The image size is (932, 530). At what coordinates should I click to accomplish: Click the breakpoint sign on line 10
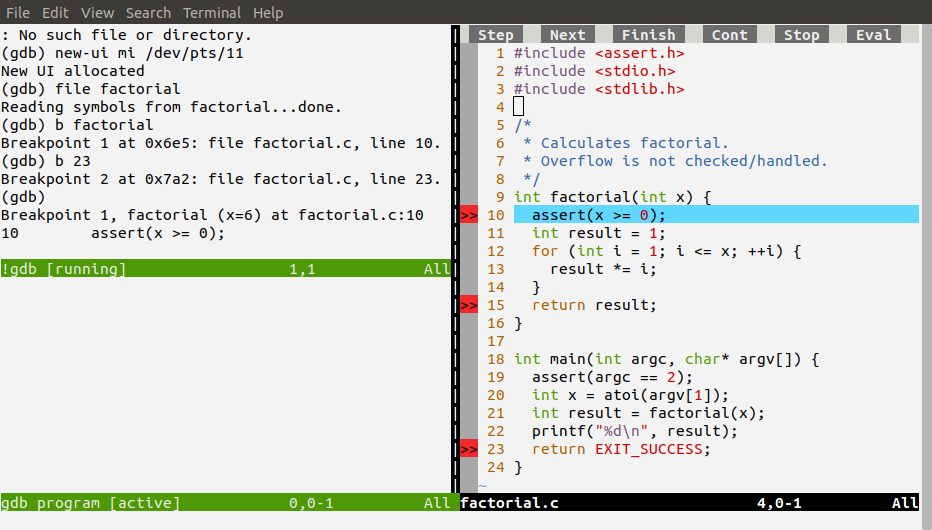coord(469,214)
